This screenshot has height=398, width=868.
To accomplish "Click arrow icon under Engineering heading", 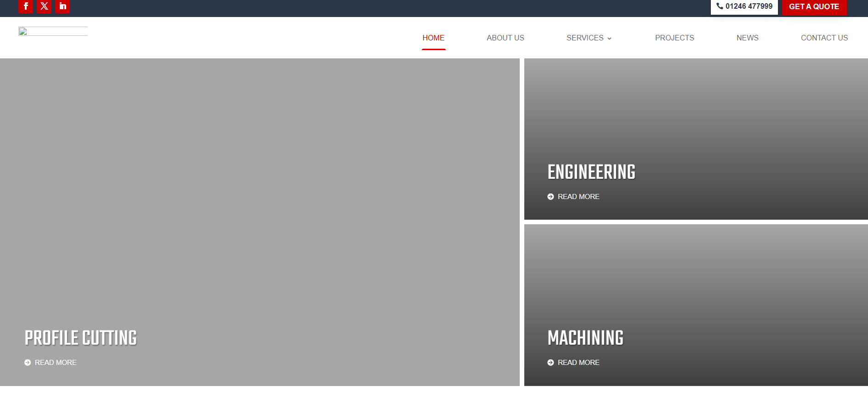I will [550, 197].
